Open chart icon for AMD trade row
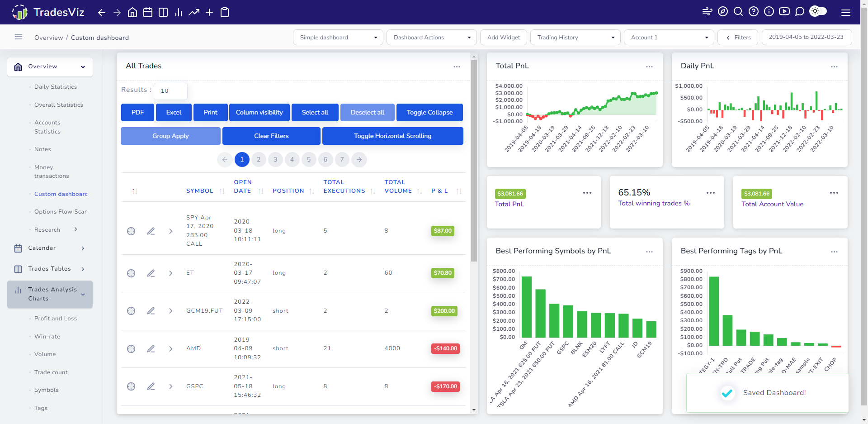This screenshot has height=424, width=868. point(131,349)
